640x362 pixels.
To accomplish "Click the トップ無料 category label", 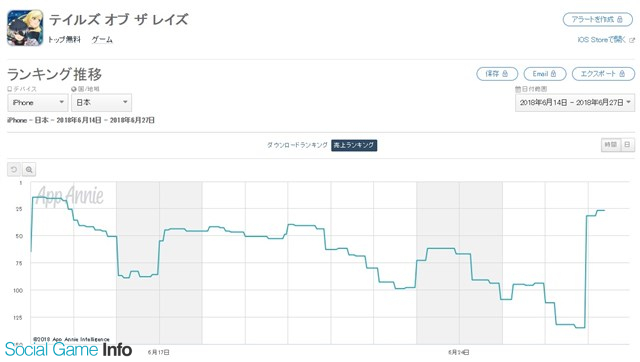I will pos(64,40).
